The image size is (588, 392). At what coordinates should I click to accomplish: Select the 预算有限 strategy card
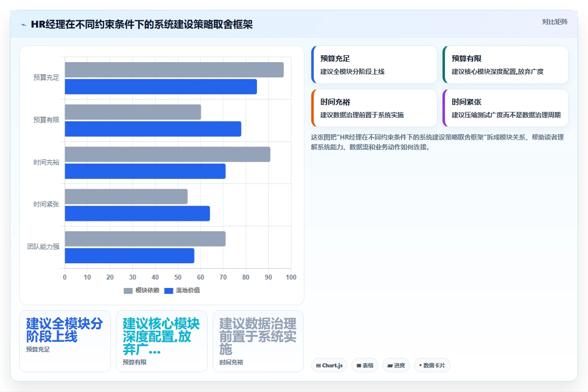point(506,65)
